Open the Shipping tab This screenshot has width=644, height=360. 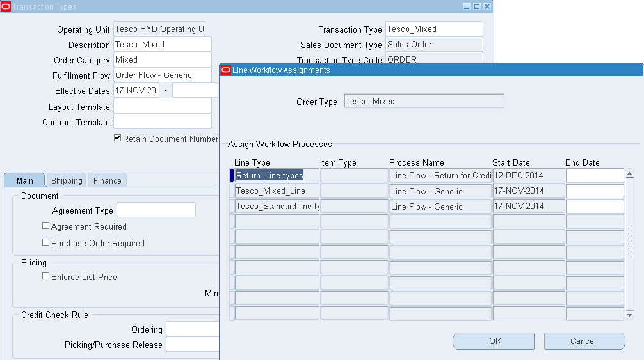click(x=67, y=180)
